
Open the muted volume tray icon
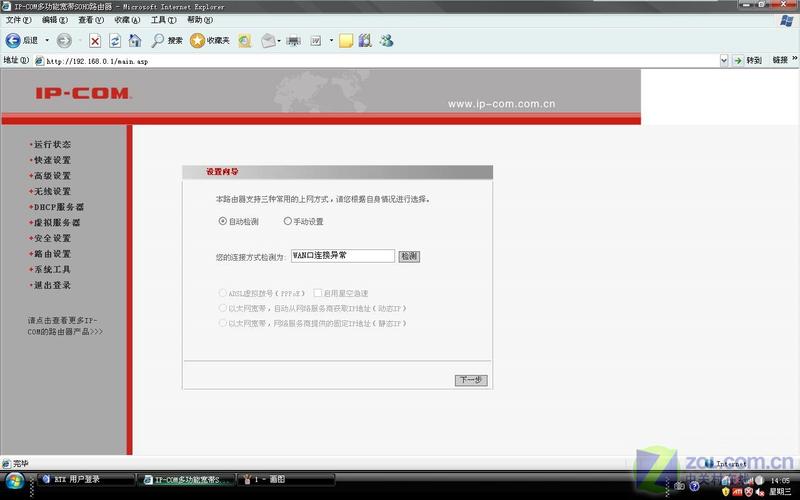760,492
